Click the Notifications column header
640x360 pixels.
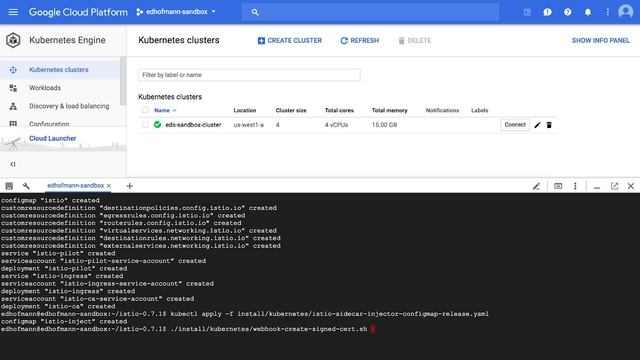(442, 110)
